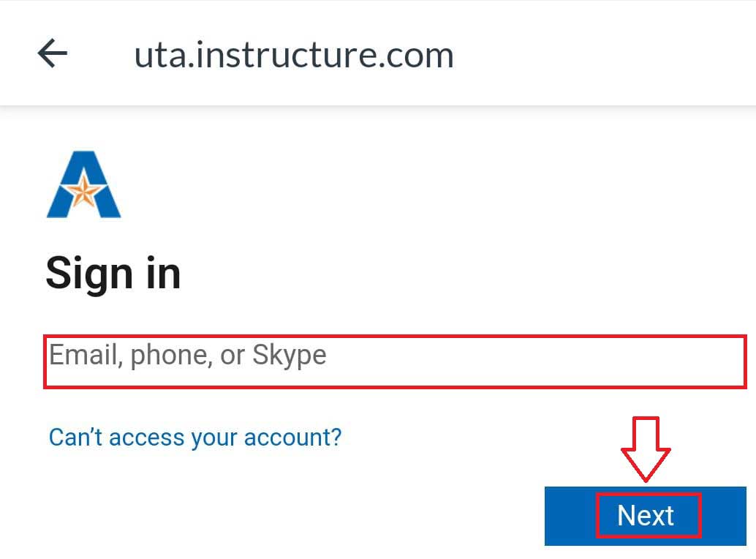Viewport: 756px width, 559px height.
Task: Click the UTA star logo
Action: pos(83,186)
